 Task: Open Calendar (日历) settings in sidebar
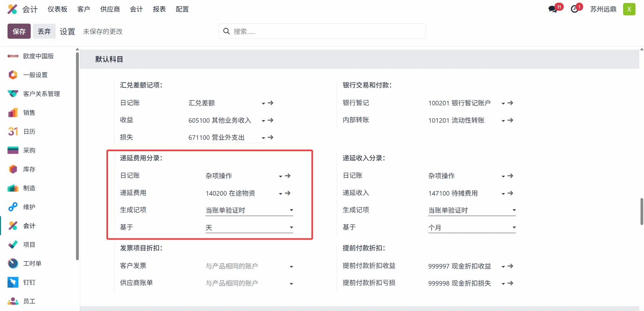(x=29, y=131)
